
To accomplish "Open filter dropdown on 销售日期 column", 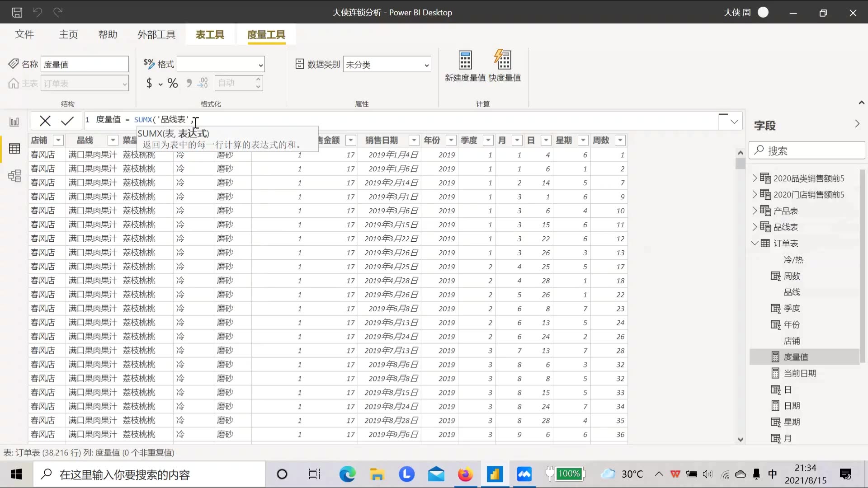I will coord(413,140).
